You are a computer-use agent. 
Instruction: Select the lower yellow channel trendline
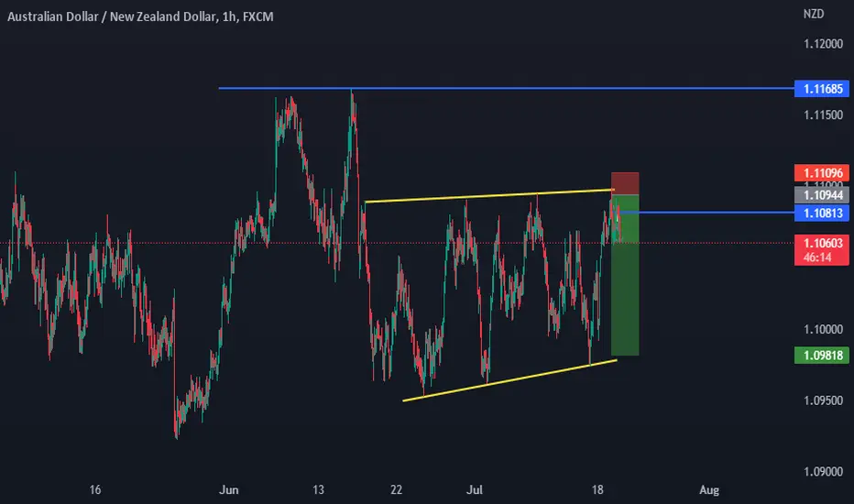pos(509,380)
